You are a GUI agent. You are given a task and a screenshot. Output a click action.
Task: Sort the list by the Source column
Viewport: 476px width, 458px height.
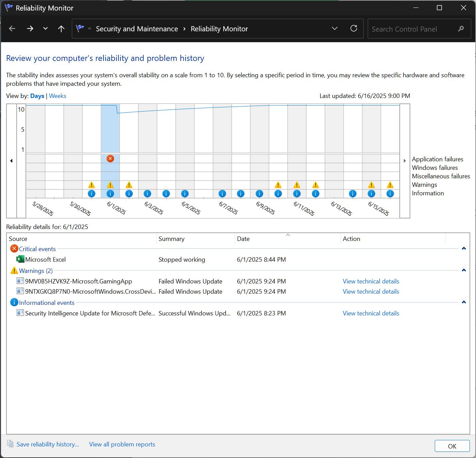click(x=82, y=239)
